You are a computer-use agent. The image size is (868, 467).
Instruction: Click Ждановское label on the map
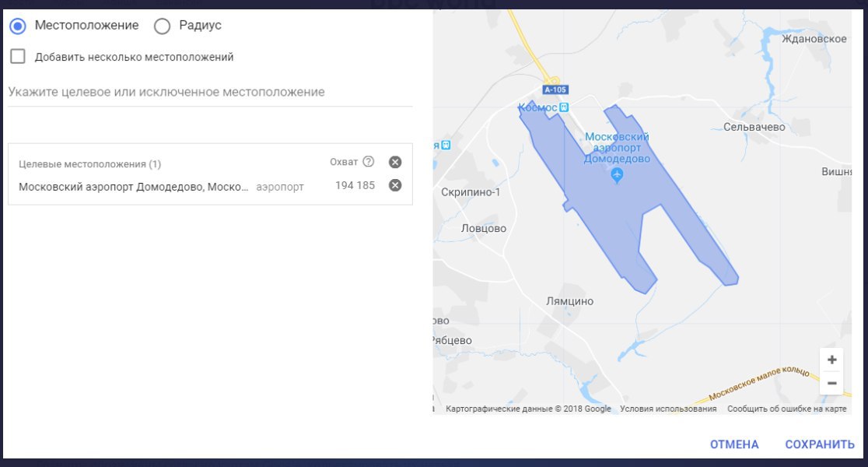pyautogui.click(x=814, y=39)
